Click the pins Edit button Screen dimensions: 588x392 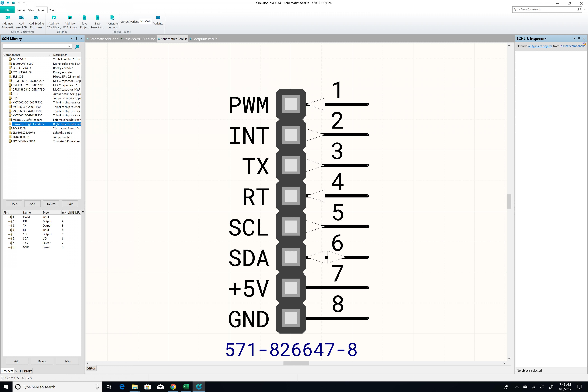67,361
